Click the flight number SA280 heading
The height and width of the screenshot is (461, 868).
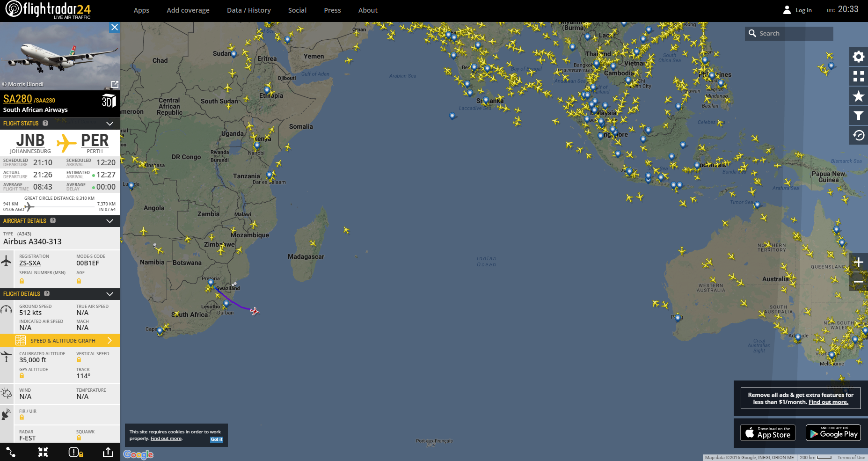pos(17,99)
